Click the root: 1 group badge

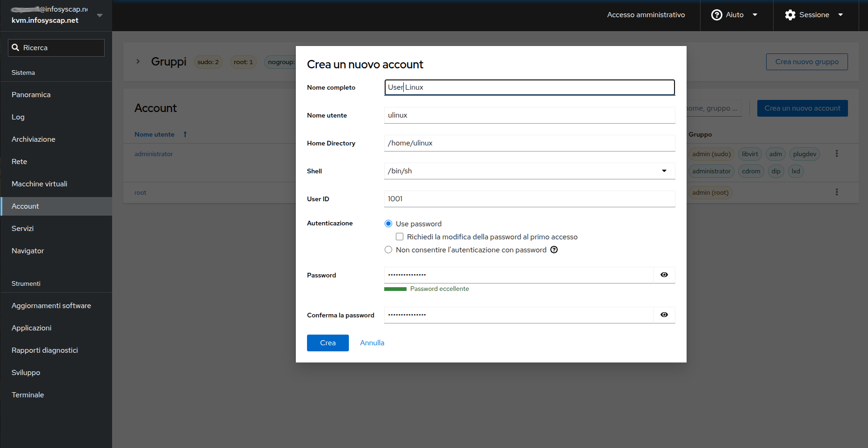pos(243,62)
